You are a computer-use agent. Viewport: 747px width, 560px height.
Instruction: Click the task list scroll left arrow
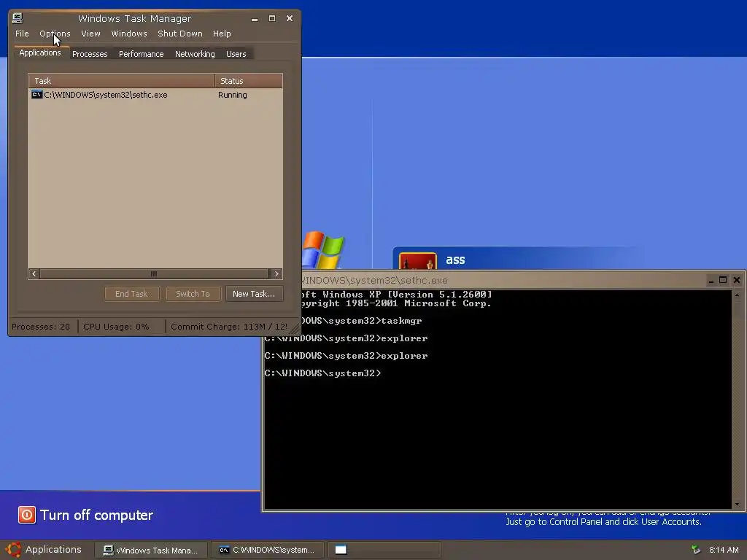point(34,274)
